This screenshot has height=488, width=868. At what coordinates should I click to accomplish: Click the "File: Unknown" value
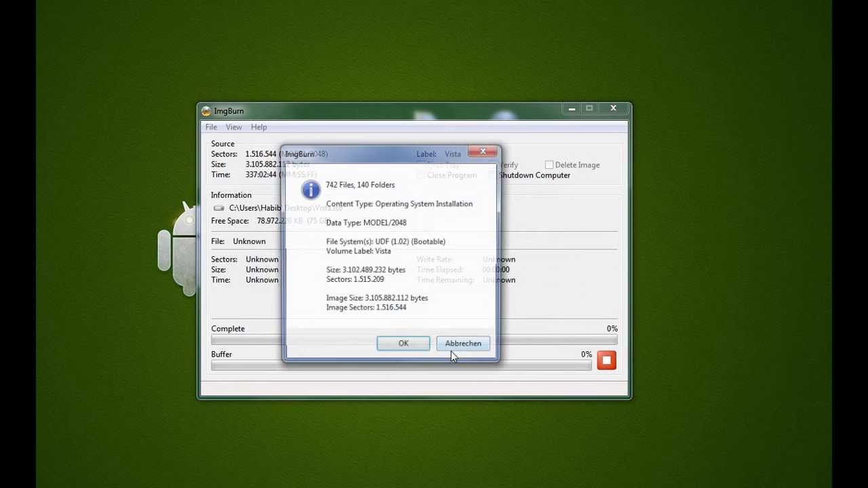[x=249, y=241]
